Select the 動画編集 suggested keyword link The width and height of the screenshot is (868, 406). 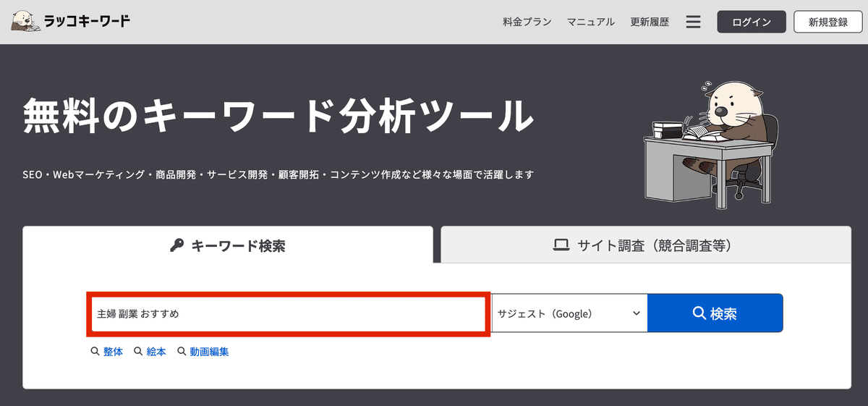tap(203, 352)
